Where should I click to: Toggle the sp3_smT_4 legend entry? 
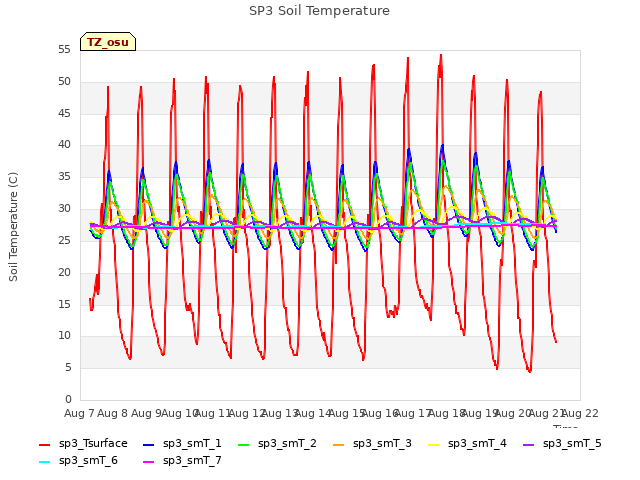click(x=467, y=444)
